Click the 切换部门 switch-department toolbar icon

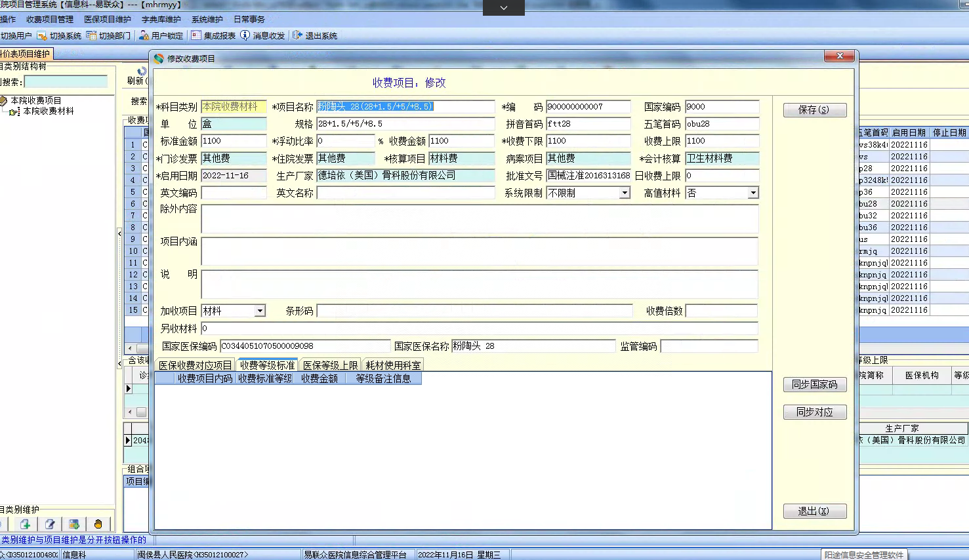pos(91,35)
